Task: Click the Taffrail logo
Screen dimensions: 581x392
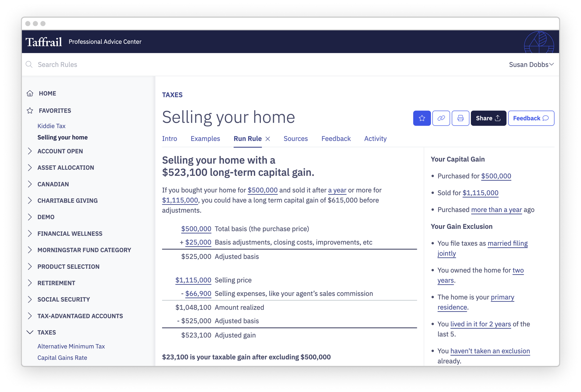Action: (44, 41)
